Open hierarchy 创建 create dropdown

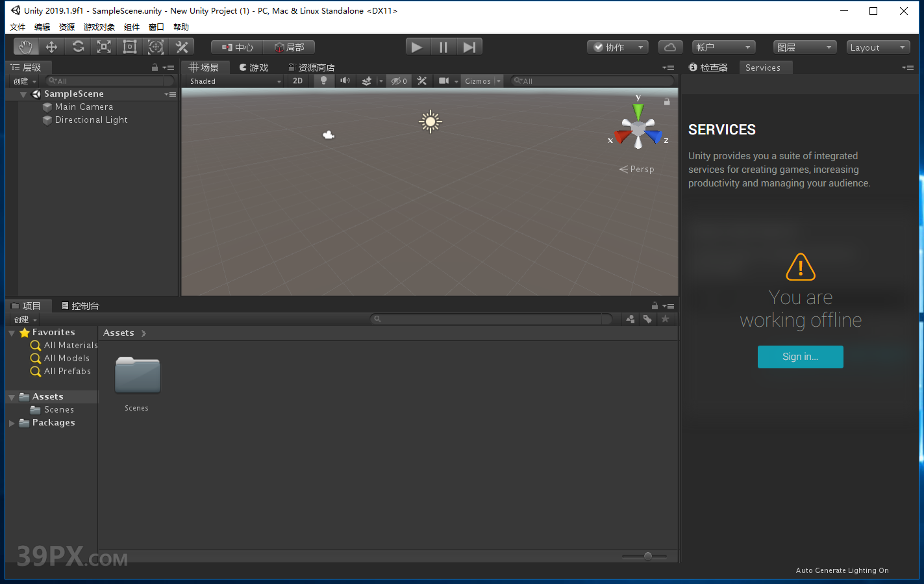click(25, 81)
